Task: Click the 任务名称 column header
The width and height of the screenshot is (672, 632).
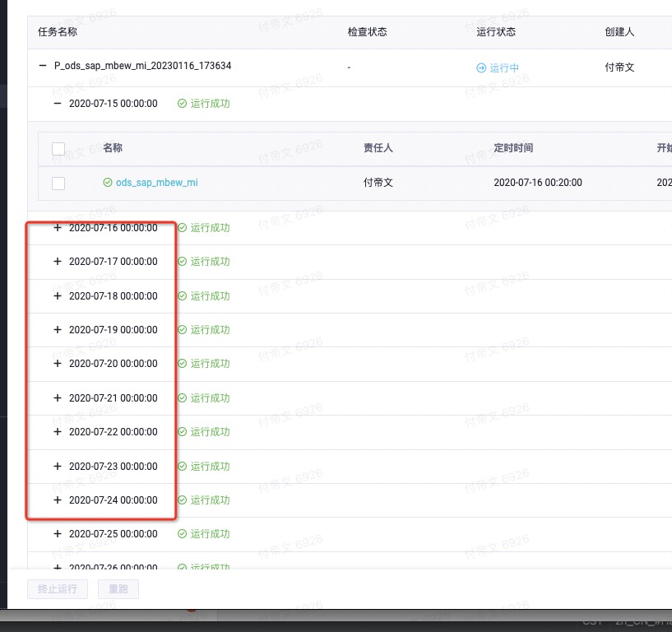Action: pyautogui.click(x=58, y=32)
